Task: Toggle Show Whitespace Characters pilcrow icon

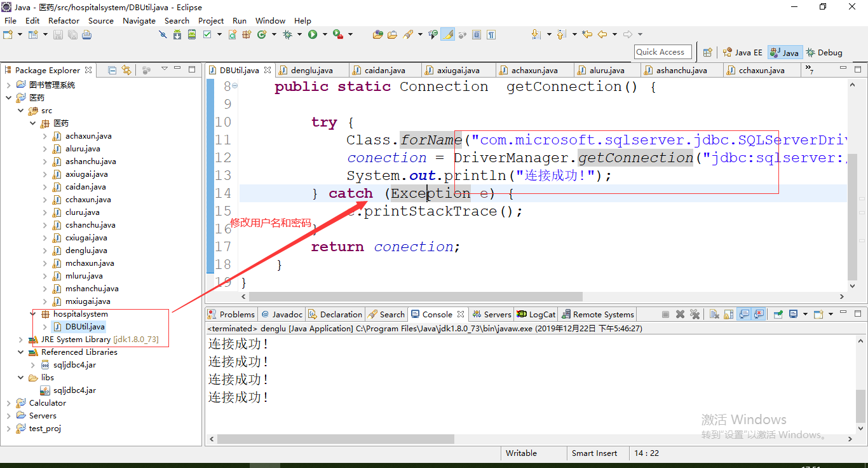Action: point(491,34)
